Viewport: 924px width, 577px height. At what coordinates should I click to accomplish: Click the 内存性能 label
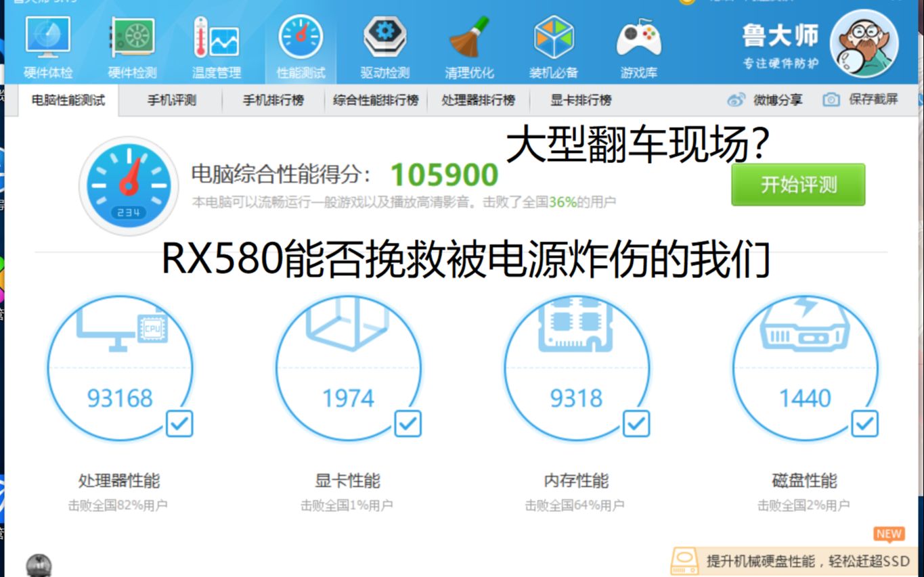click(576, 481)
